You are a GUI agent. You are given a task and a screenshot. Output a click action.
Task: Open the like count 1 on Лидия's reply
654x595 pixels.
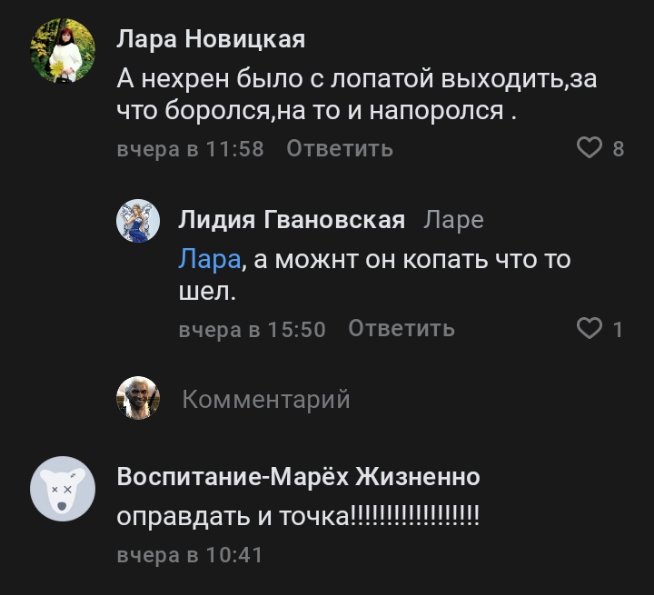pyautogui.click(x=618, y=328)
